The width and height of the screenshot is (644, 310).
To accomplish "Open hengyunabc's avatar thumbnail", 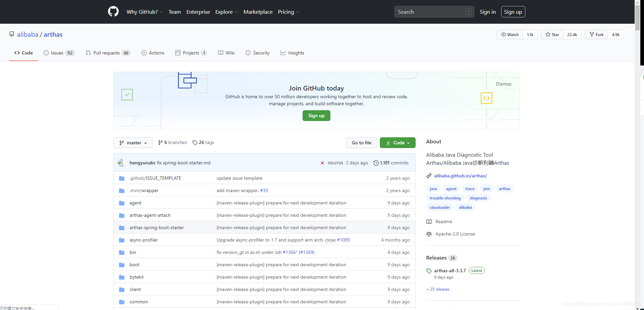I will [121, 163].
